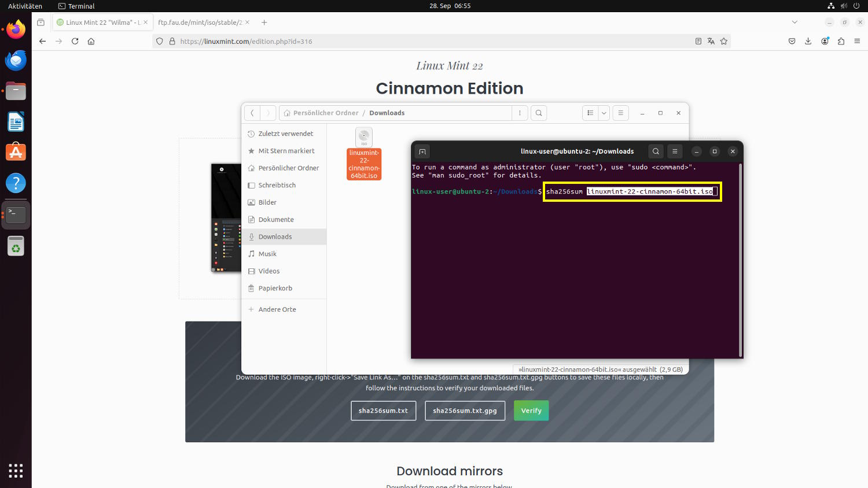
Task: Launch Thunderbird mail from the dock
Action: [16, 60]
